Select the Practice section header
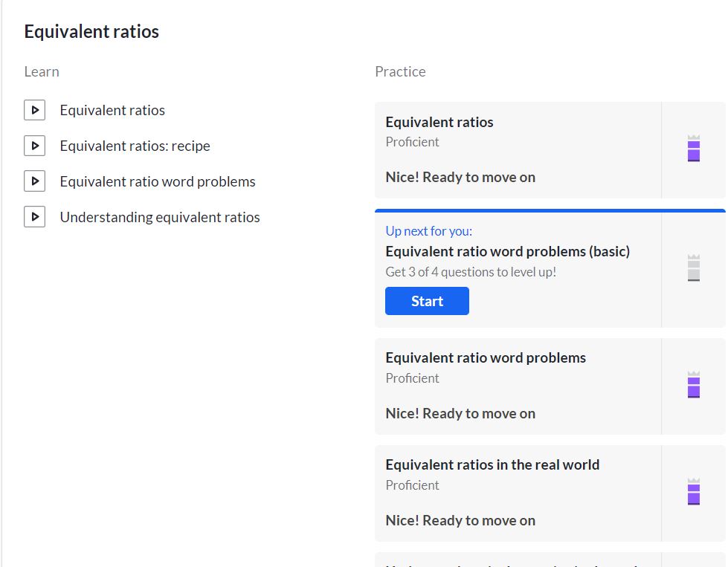 [x=399, y=71]
